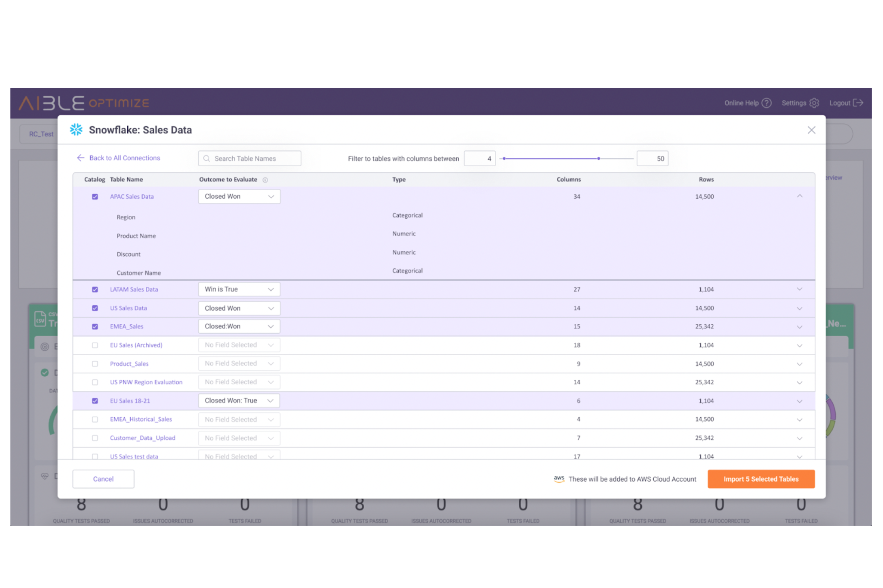Click the Rows column header
883x588 pixels.
[706, 180]
